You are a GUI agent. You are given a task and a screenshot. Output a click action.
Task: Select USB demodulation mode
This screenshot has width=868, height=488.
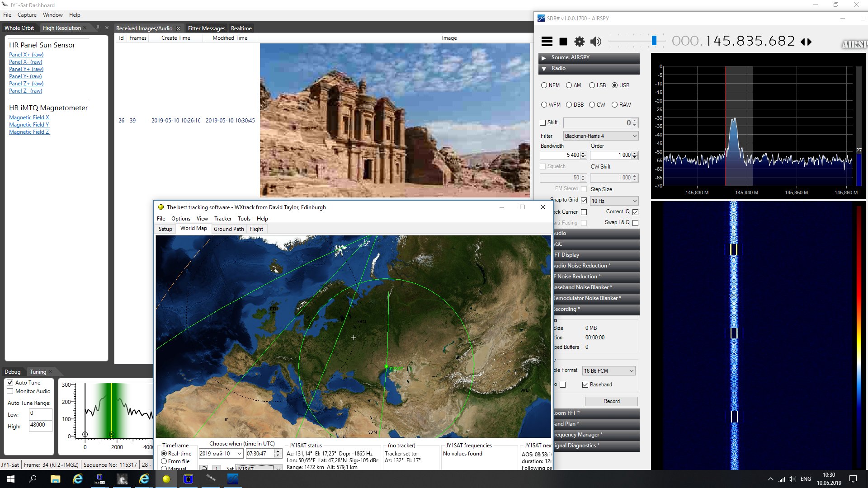[x=620, y=85]
